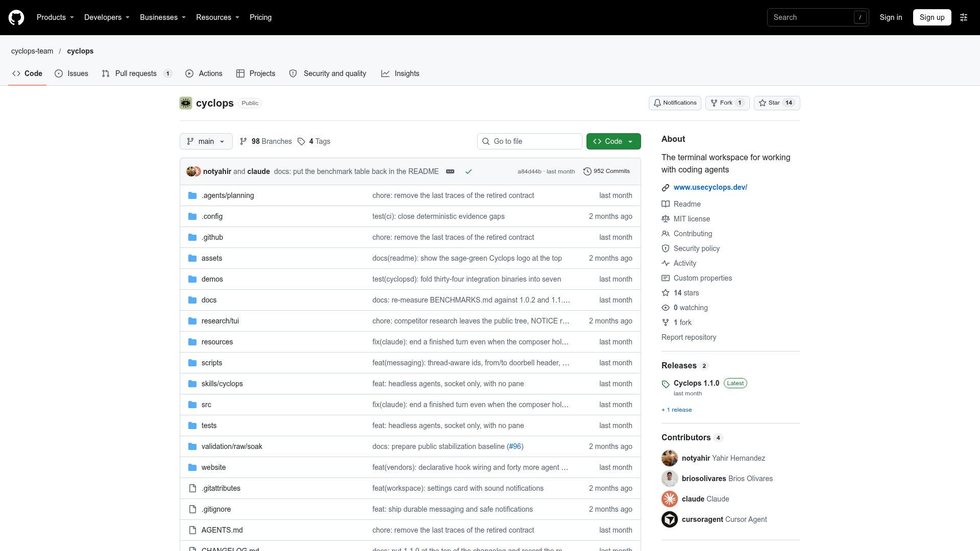Click the Sign in link
Image resolution: width=980 pixels, height=551 pixels.
click(891, 17)
